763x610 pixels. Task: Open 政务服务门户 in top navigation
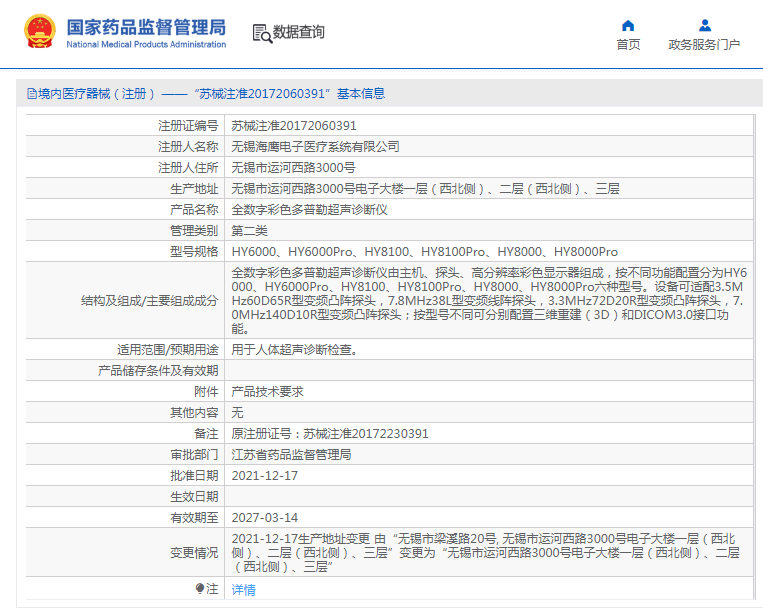704,45
